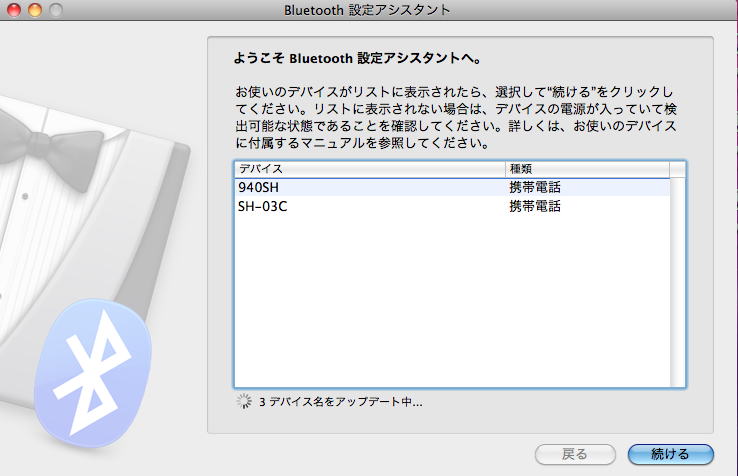This screenshot has height=476, width=738.
Task: Click the 続ける (Continue) button
Action: [x=671, y=454]
